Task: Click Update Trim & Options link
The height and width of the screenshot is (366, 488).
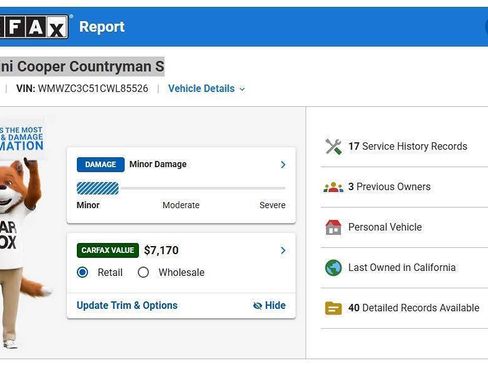Action: tap(127, 305)
